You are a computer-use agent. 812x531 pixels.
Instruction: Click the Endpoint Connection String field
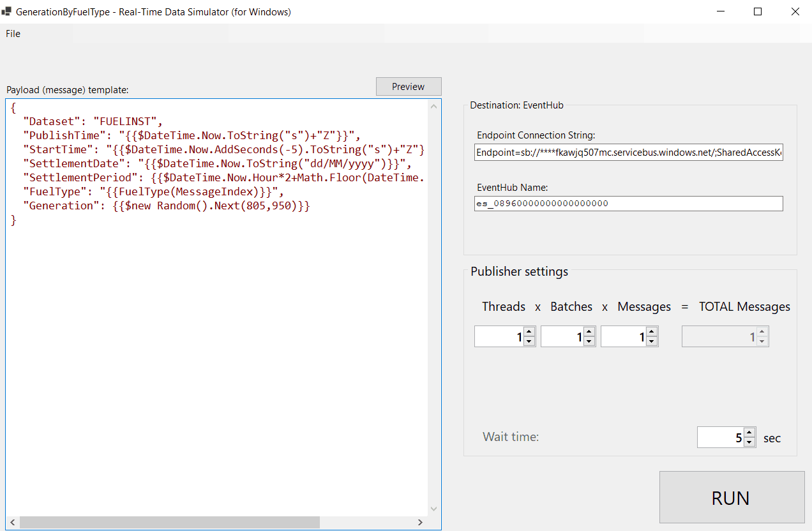pyautogui.click(x=629, y=153)
